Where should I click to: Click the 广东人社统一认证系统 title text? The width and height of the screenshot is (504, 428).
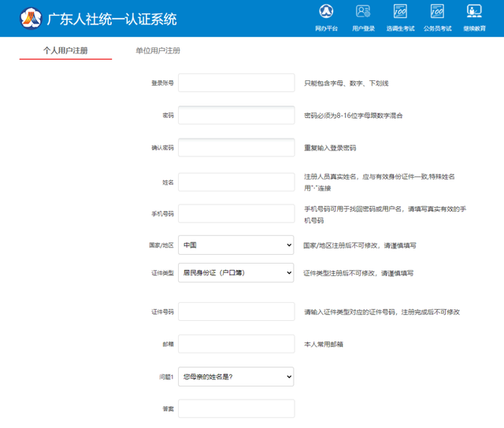point(112,19)
